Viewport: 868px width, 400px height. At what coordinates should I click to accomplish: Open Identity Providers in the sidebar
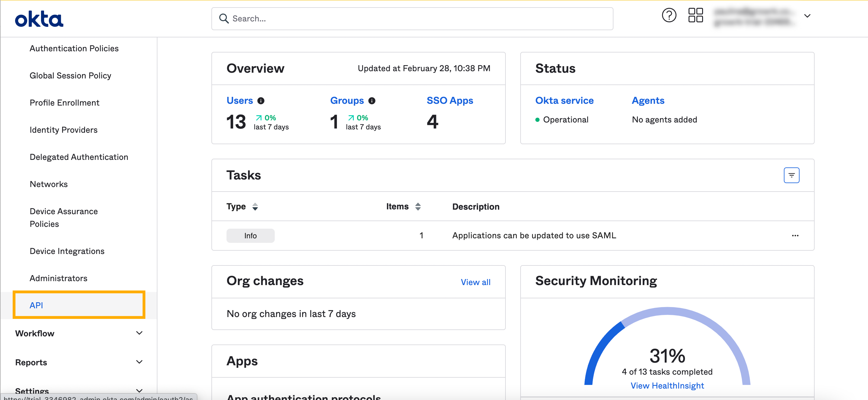63,130
